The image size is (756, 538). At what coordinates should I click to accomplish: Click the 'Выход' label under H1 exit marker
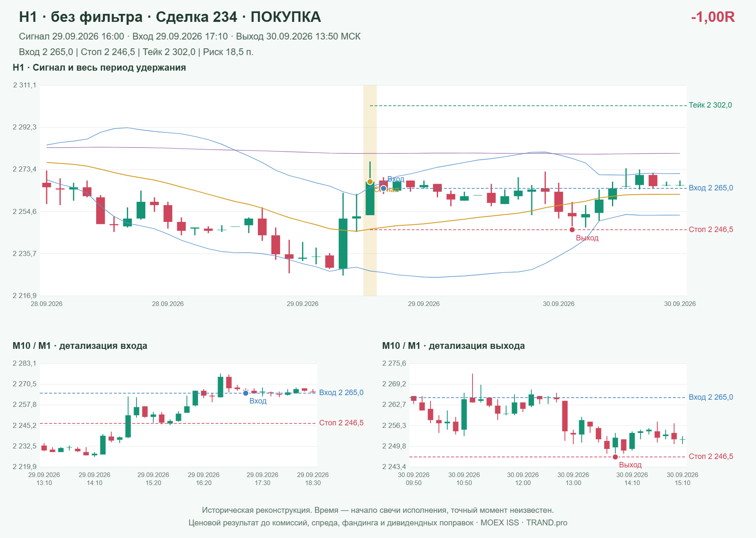click(587, 238)
